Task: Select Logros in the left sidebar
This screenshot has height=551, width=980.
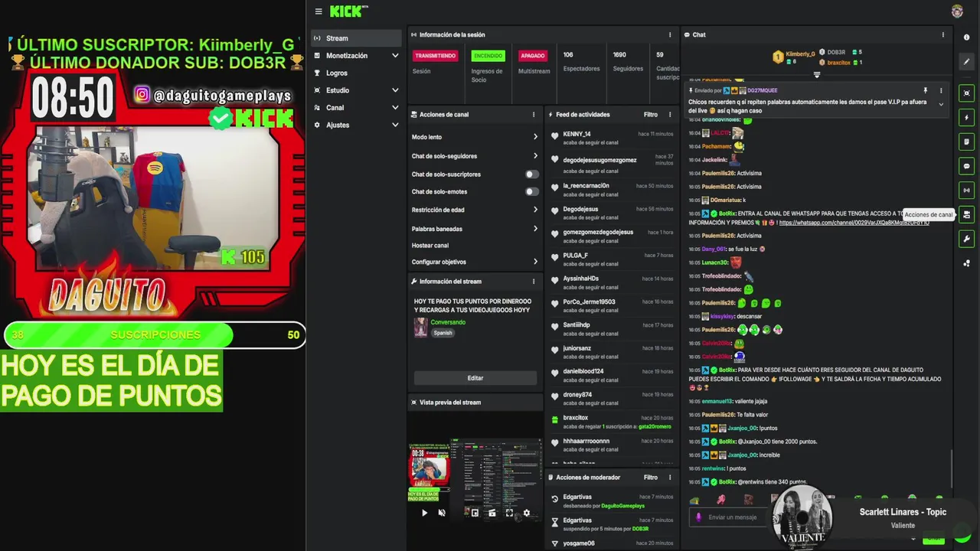Action: pos(356,73)
